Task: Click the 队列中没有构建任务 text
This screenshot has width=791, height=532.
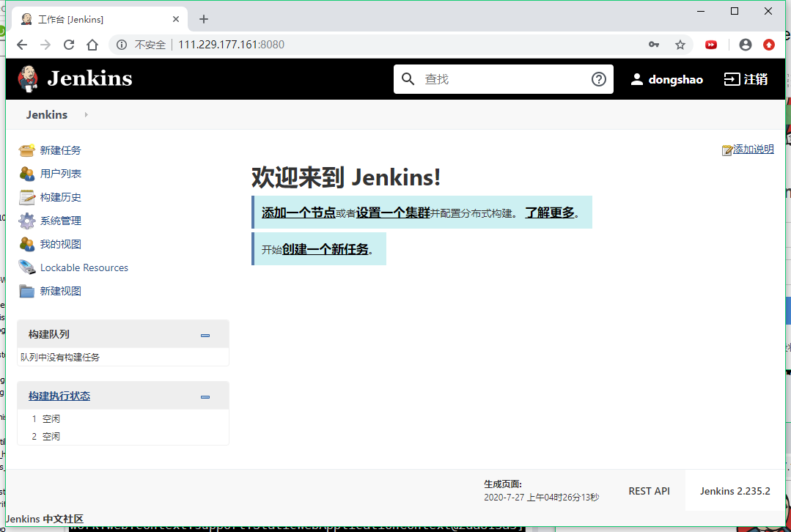Action: 60,357
